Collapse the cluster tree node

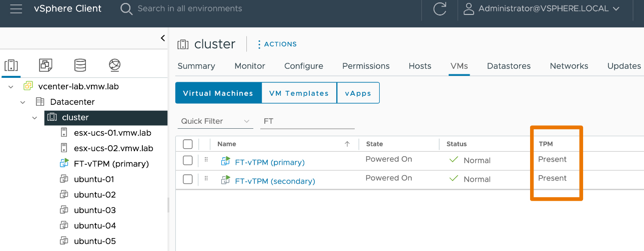(34, 118)
